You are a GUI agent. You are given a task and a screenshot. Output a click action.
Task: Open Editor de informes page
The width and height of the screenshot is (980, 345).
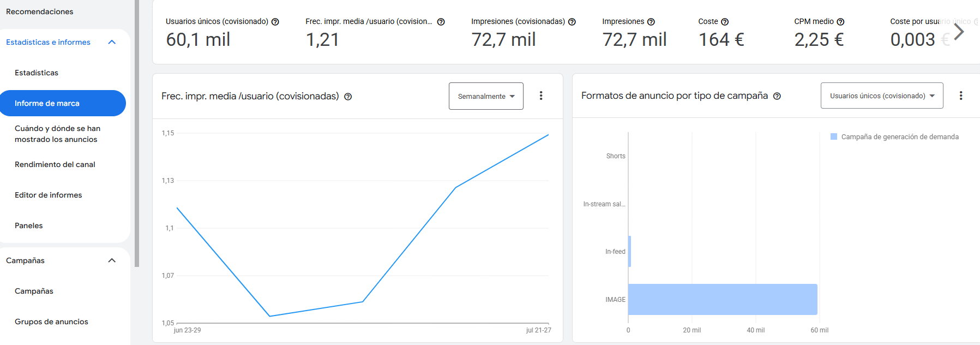point(49,195)
